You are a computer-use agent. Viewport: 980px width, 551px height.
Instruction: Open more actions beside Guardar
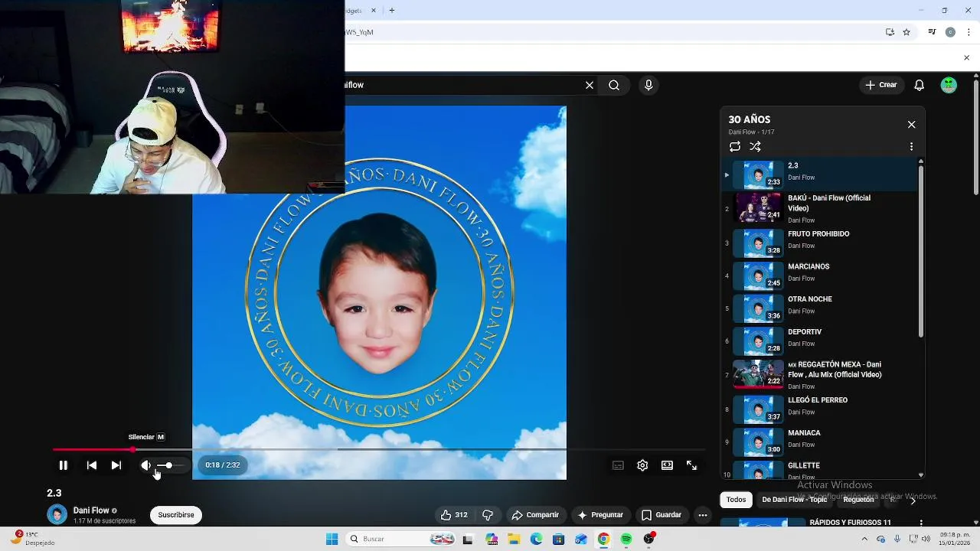[703, 515]
